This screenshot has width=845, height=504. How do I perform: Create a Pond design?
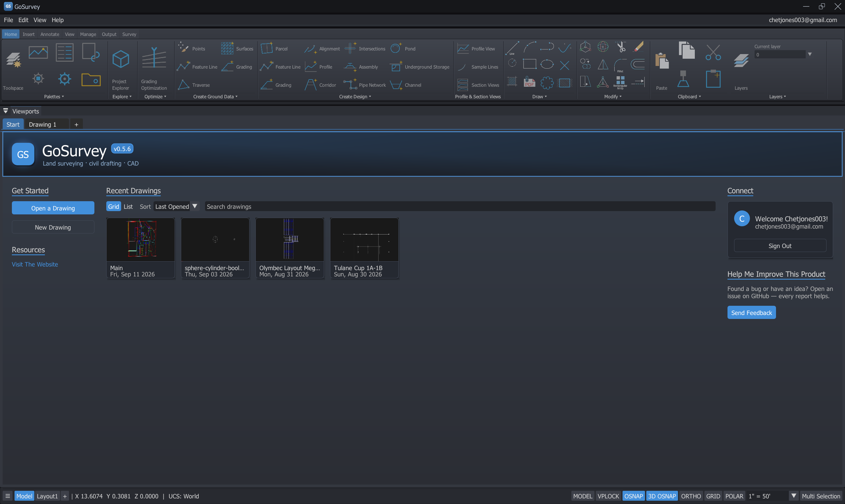click(x=403, y=48)
